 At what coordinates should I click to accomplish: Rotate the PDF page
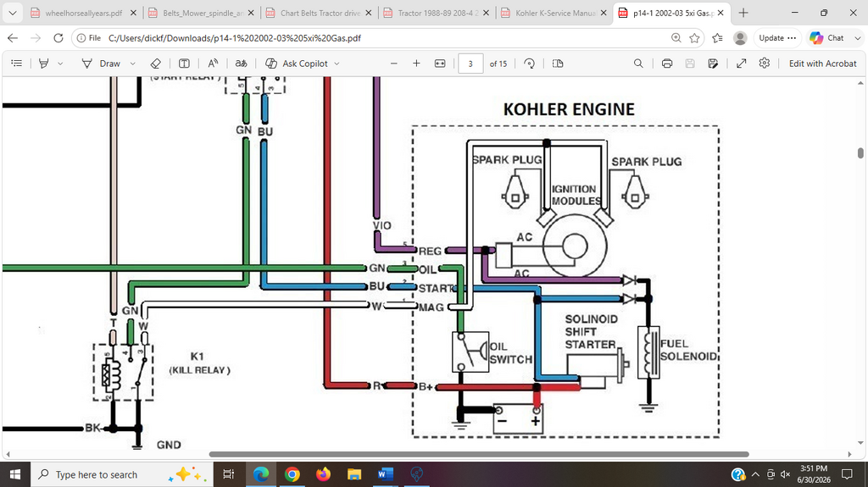point(530,64)
